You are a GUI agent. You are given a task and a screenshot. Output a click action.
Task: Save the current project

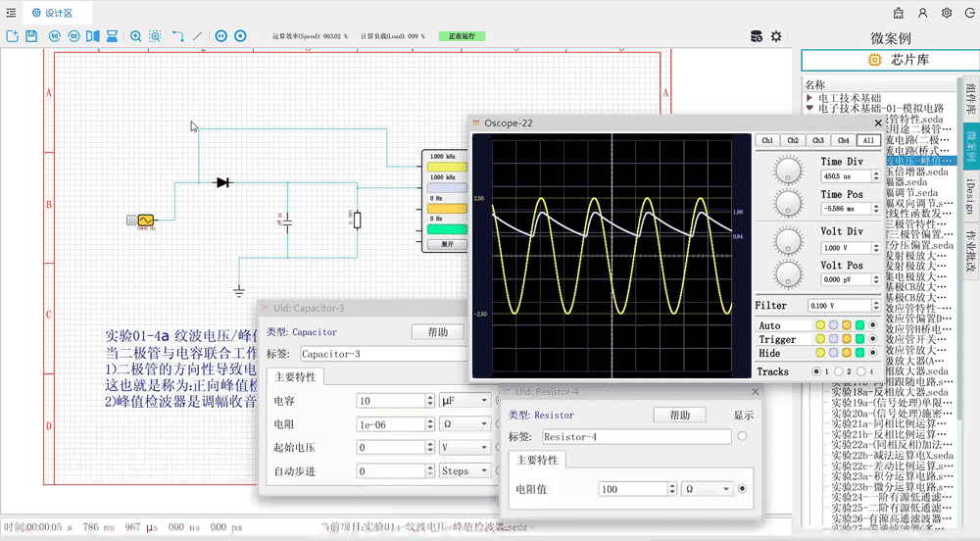31,36
